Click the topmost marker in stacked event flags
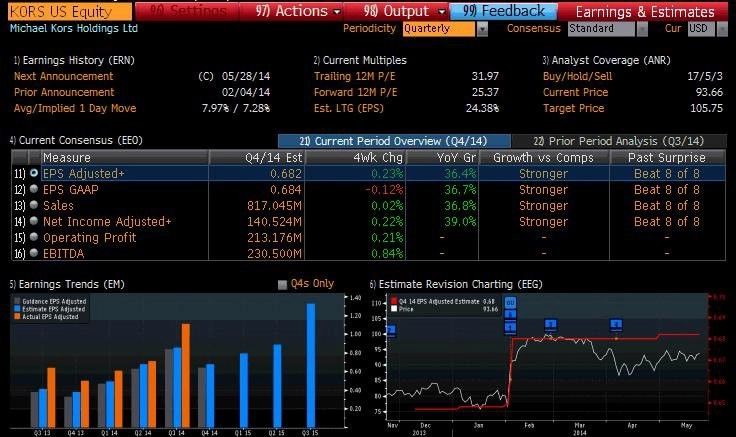 tap(510, 303)
